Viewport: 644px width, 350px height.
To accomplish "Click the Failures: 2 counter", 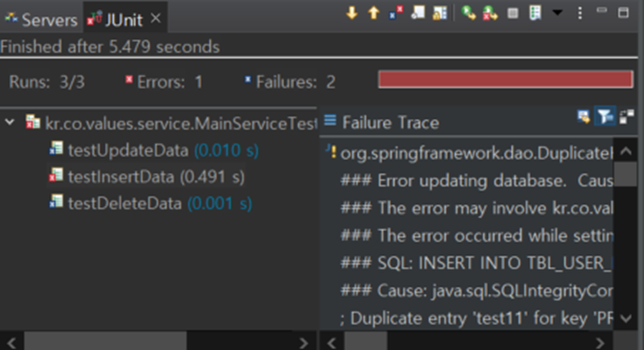I will [296, 82].
